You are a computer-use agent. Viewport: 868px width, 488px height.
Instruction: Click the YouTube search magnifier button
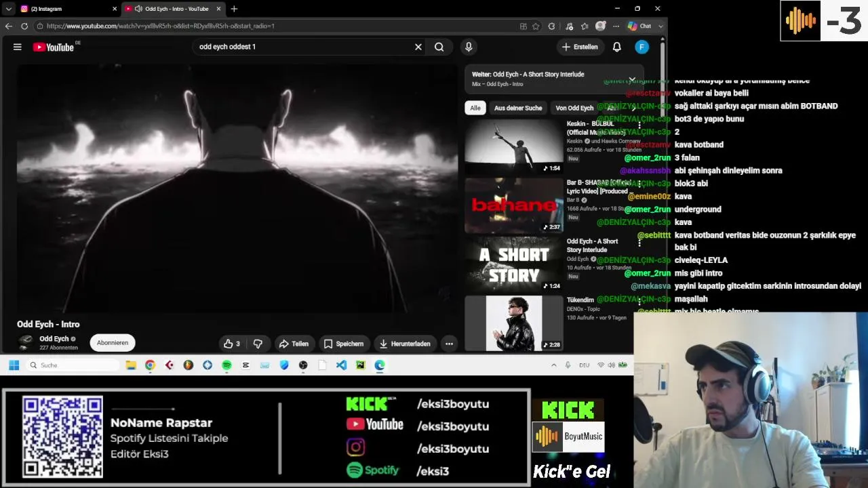coord(439,47)
